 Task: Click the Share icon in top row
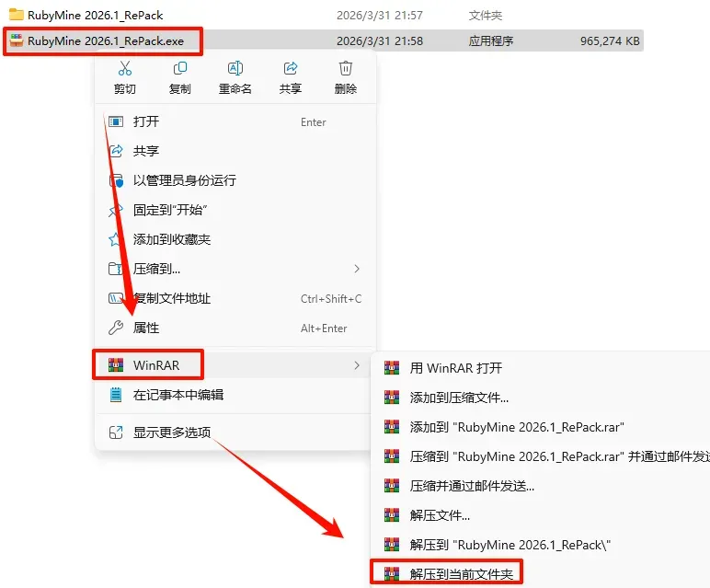[x=291, y=68]
